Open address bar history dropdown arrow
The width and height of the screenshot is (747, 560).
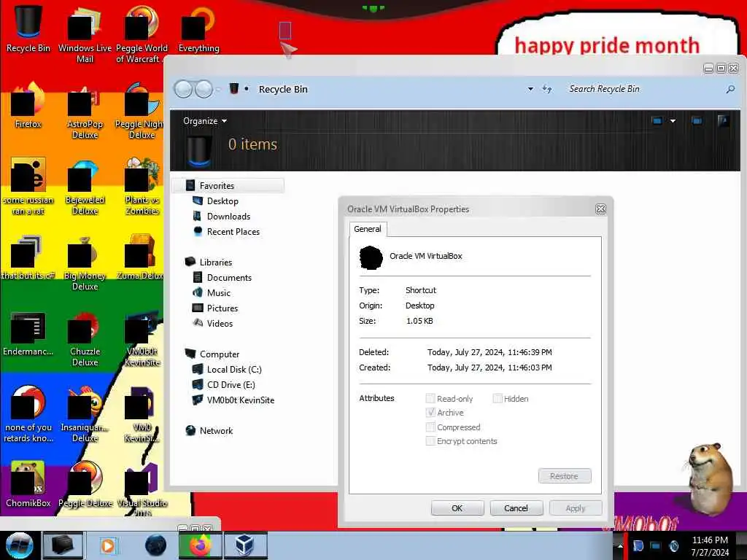[530, 89]
